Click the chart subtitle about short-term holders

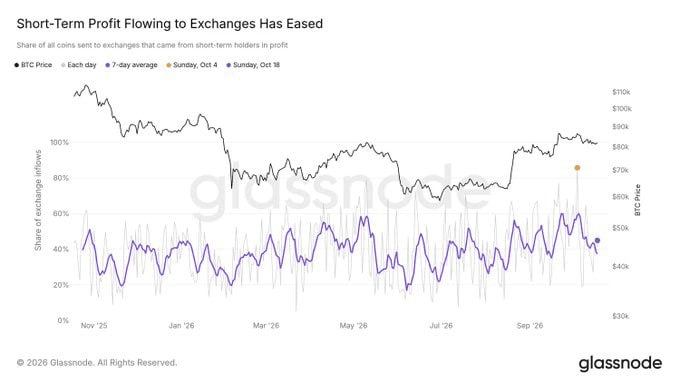tap(152, 45)
